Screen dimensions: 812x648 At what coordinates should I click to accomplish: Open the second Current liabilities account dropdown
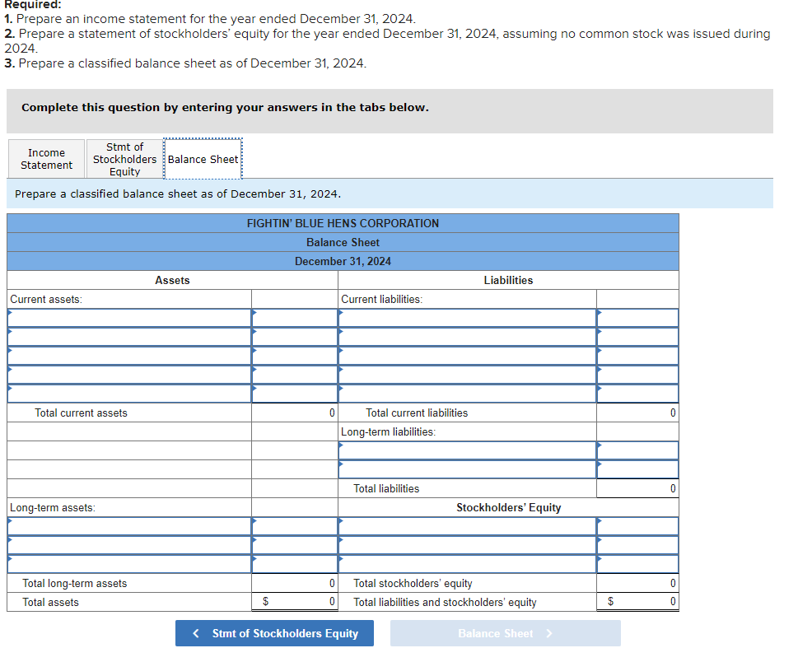466,337
